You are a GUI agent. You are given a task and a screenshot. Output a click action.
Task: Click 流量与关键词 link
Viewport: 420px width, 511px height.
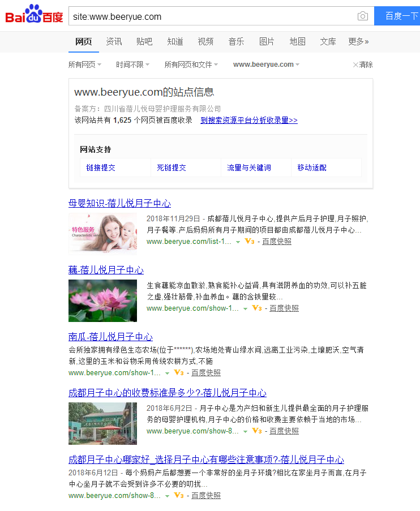point(249,168)
